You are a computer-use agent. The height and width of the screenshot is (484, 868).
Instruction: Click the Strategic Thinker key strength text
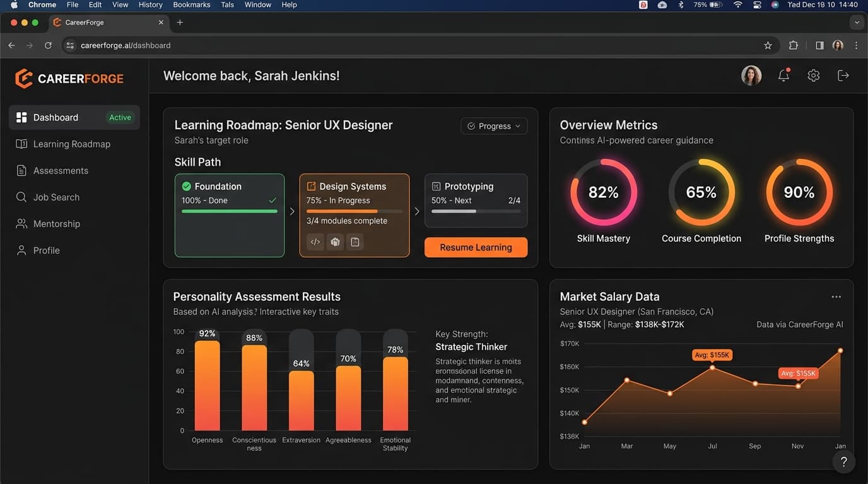471,347
